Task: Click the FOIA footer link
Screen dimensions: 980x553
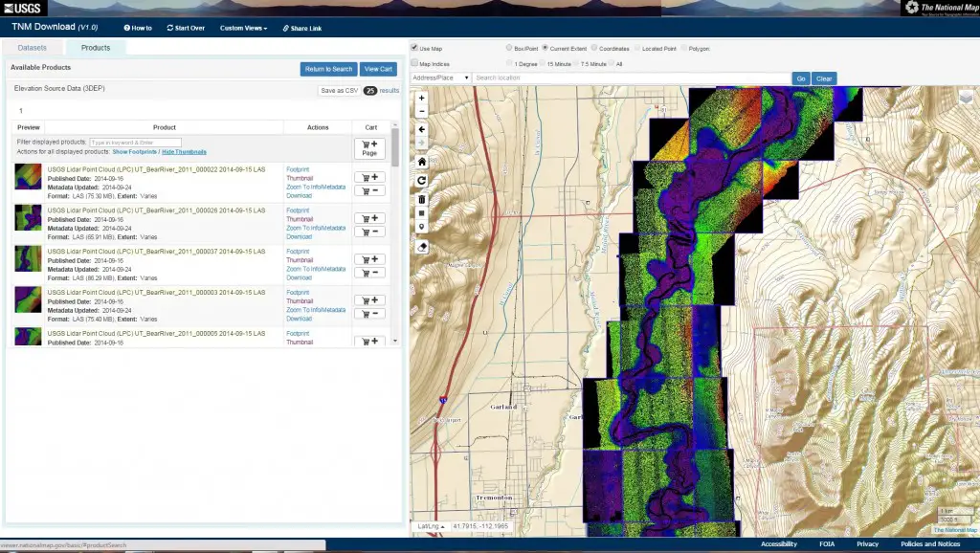Action: pyautogui.click(x=827, y=544)
